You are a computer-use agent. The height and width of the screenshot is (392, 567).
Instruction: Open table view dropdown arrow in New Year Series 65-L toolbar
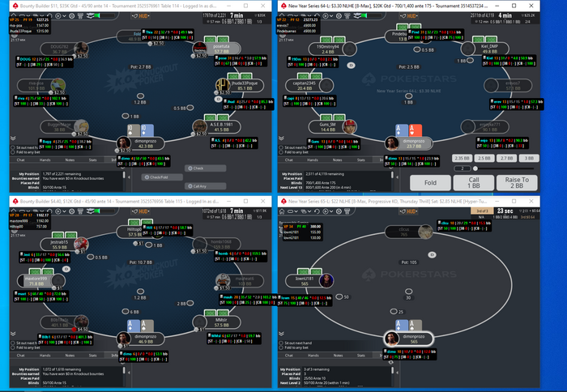296,211
